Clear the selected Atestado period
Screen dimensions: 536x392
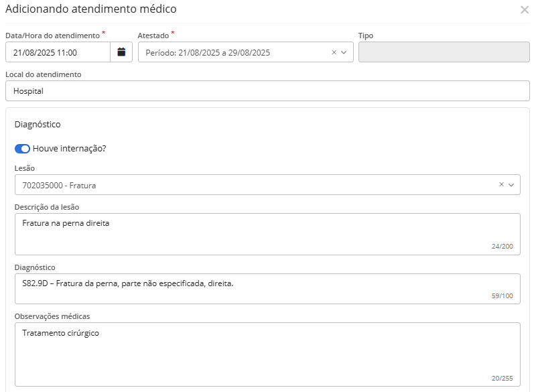(x=334, y=52)
